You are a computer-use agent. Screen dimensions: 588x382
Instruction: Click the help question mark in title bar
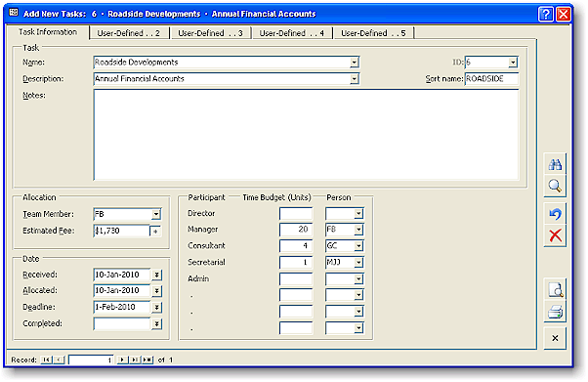coord(546,15)
